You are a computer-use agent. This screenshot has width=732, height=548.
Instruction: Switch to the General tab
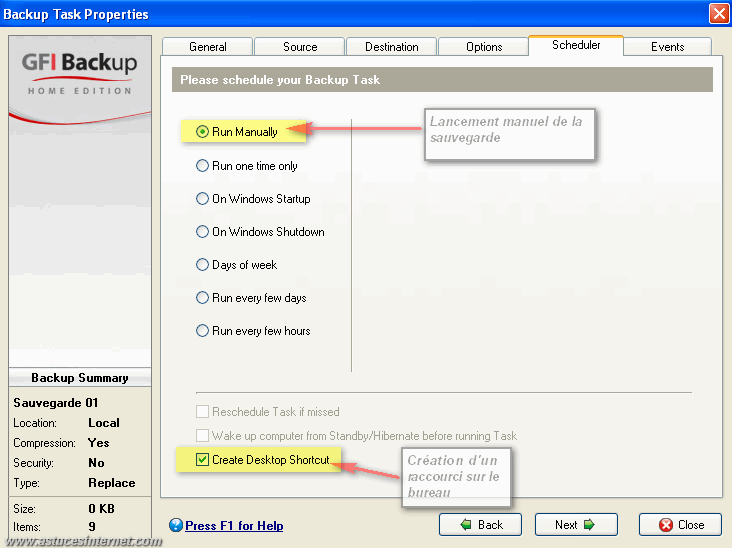pos(208,47)
